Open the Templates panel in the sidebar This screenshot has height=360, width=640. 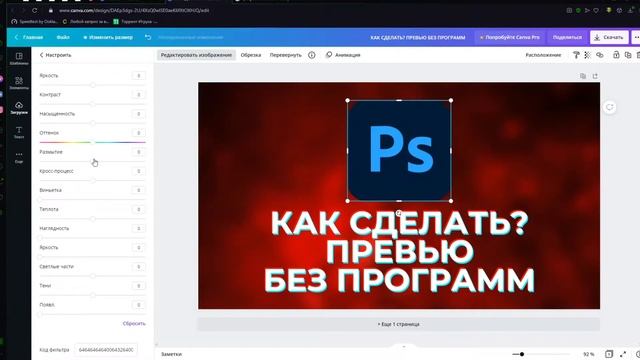(x=19, y=58)
